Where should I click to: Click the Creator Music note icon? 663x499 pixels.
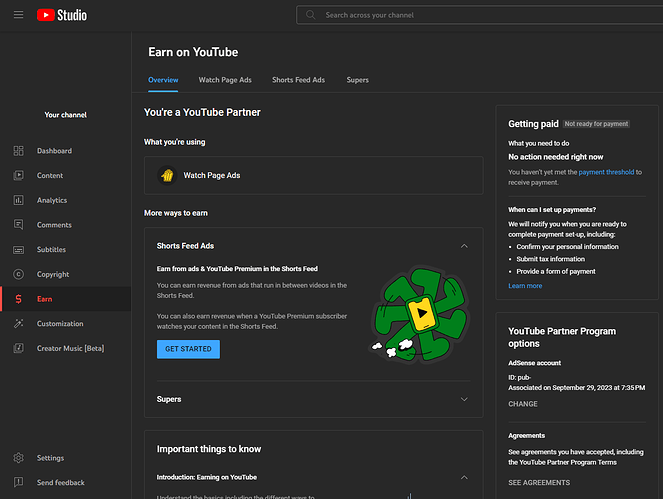click(18, 348)
